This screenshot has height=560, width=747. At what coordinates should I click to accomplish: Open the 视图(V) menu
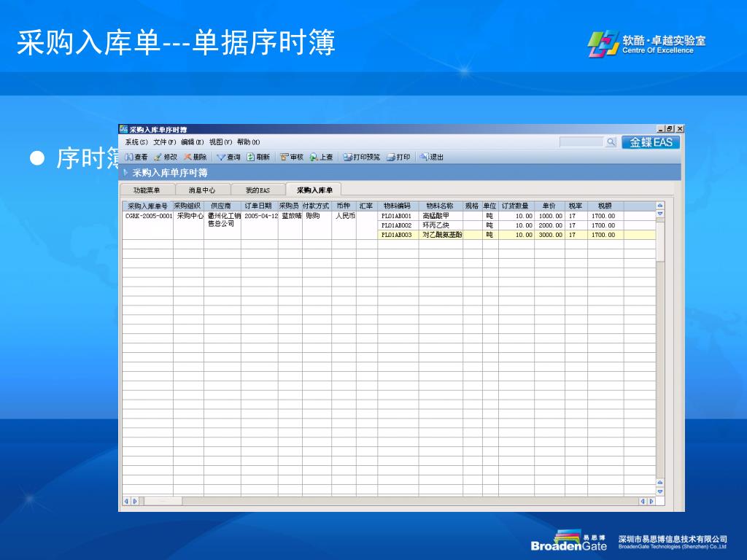[x=220, y=142]
